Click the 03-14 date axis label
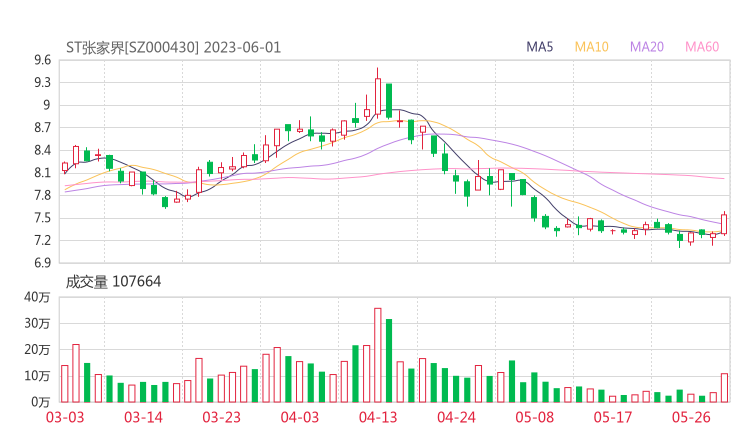740x440 pixels. point(143,417)
